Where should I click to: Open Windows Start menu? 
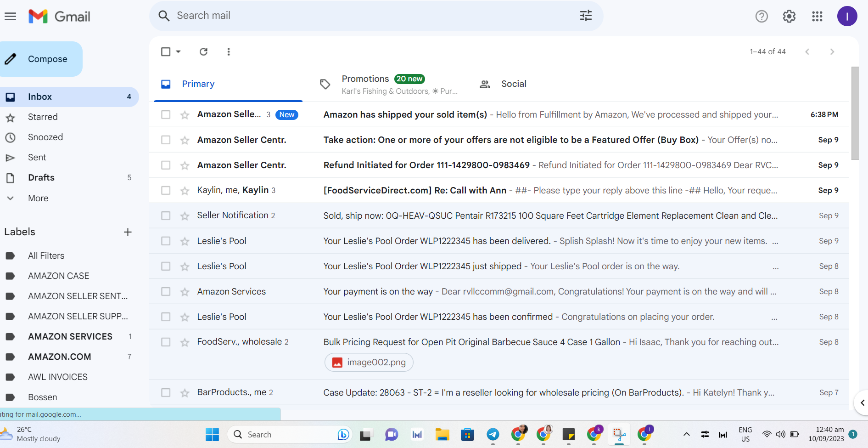point(212,434)
